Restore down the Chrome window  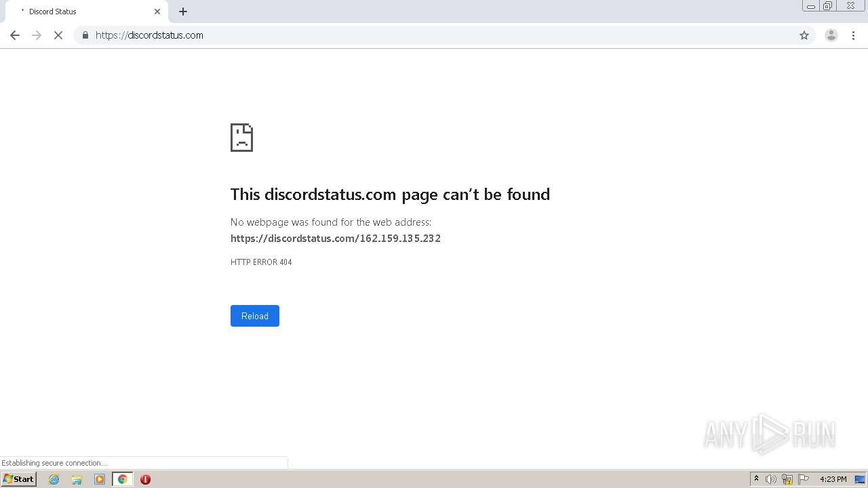point(828,6)
